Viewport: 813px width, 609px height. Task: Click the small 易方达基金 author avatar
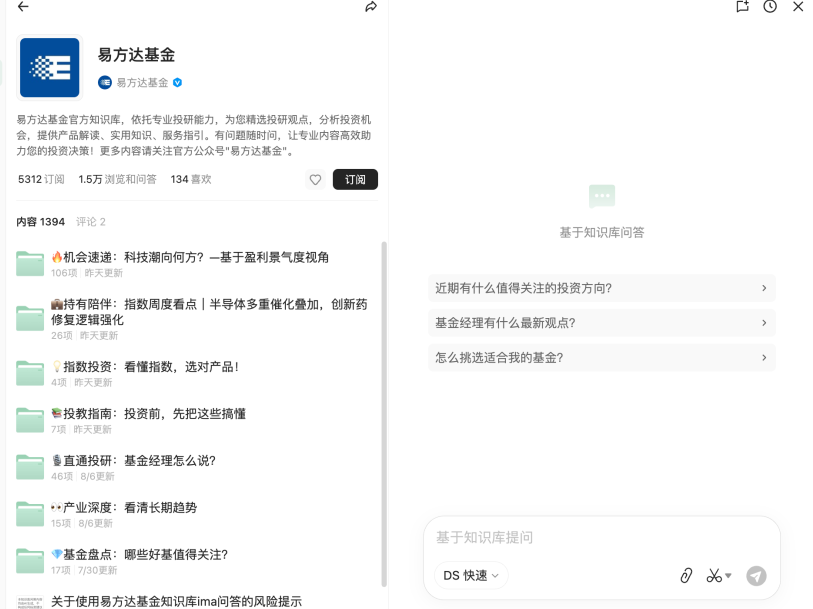click(105, 82)
